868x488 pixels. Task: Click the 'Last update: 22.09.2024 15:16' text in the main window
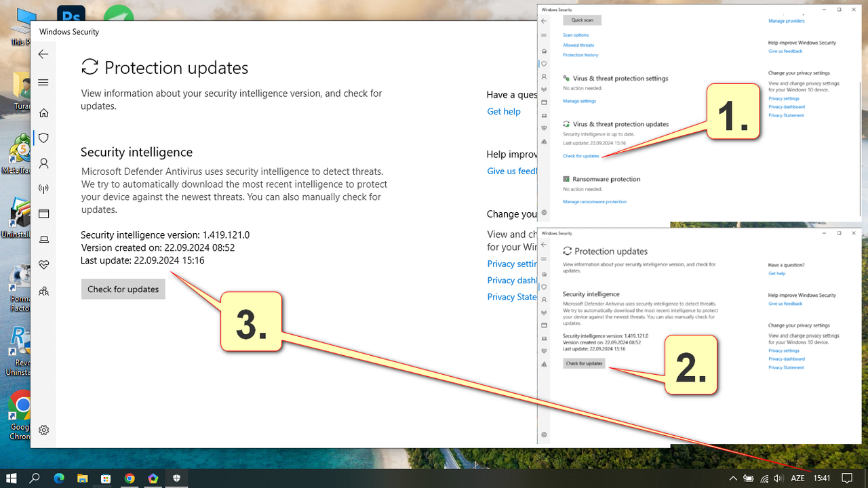click(x=142, y=260)
